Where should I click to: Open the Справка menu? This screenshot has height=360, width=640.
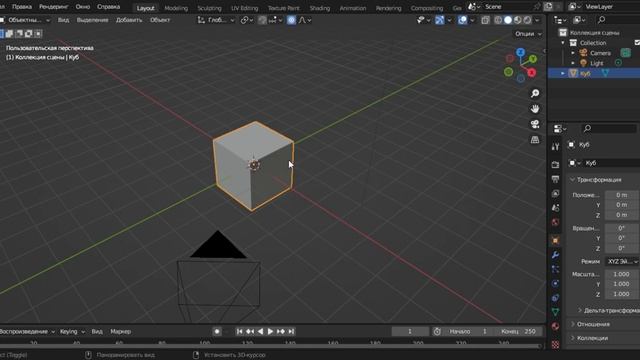pyautogui.click(x=109, y=7)
